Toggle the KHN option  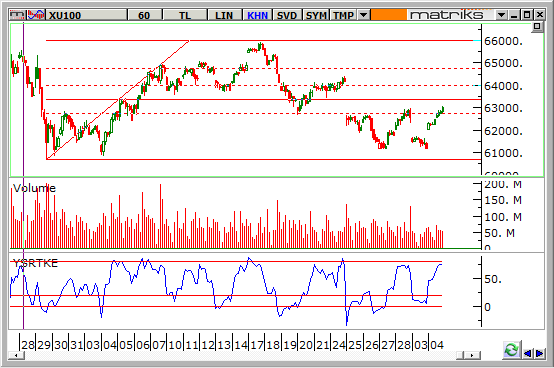tap(258, 15)
